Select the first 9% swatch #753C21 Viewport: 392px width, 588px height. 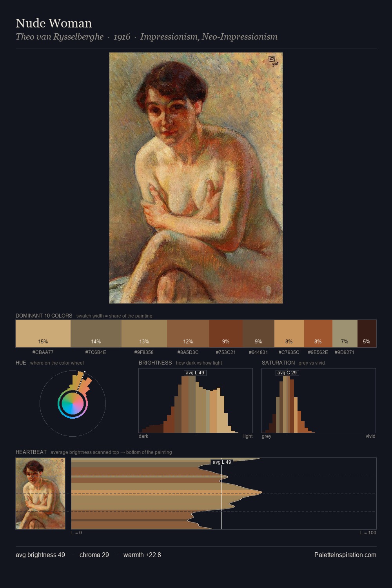click(x=226, y=334)
